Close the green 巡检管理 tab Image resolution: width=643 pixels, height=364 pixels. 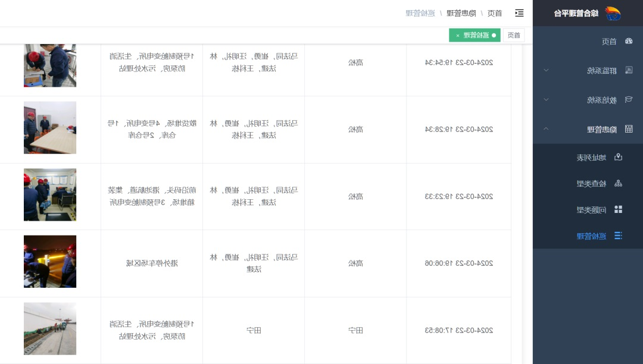click(458, 36)
